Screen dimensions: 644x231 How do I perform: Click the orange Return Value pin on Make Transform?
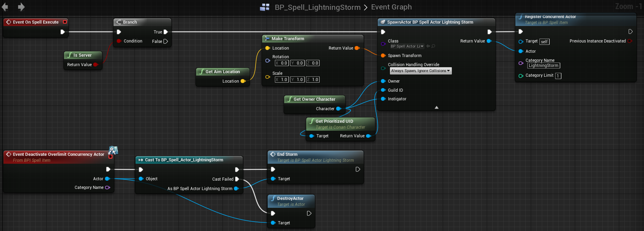(x=357, y=48)
